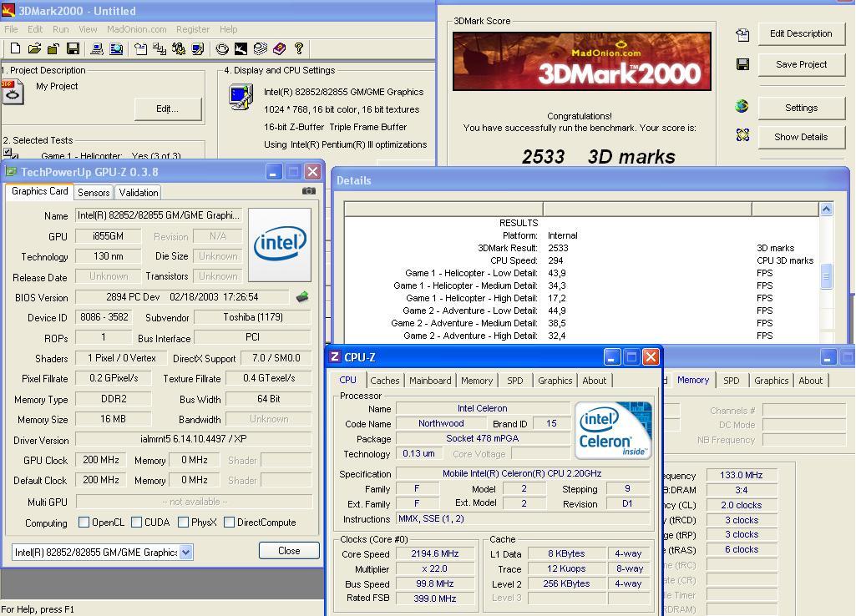This screenshot has width=856, height=616.
Task: Click the looping benchmark ring toolbar icon
Action: tap(221, 48)
